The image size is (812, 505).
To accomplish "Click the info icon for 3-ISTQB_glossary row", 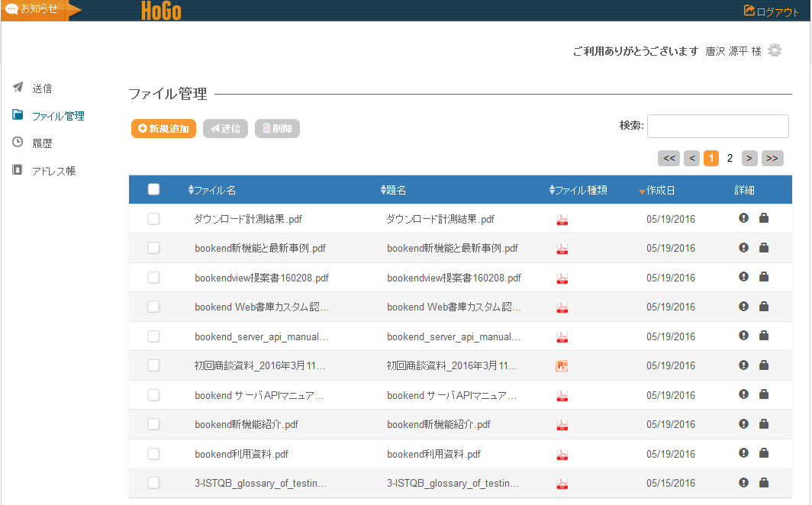I will 744,482.
